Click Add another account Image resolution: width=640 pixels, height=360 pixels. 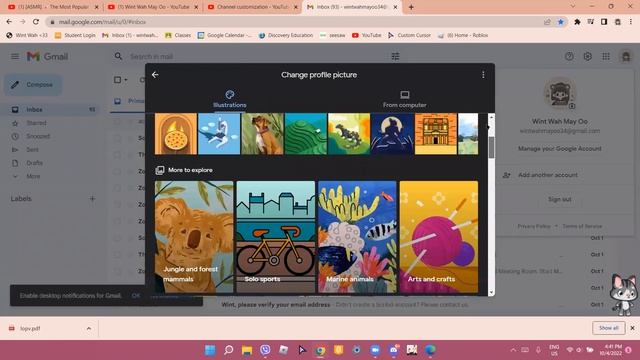[547, 175]
